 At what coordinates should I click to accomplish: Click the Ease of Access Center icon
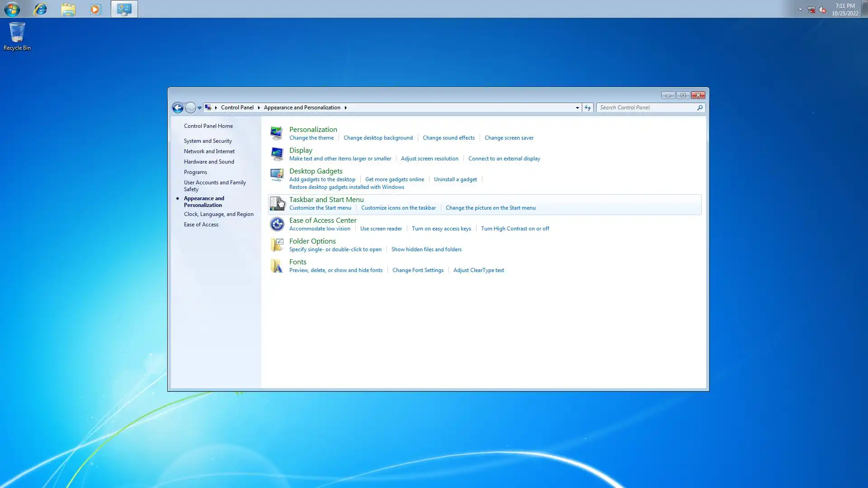click(x=277, y=224)
